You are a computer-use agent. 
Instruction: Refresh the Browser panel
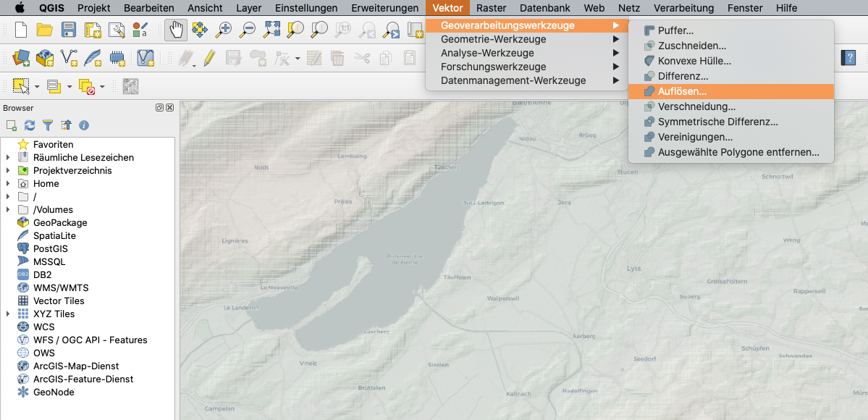30,125
